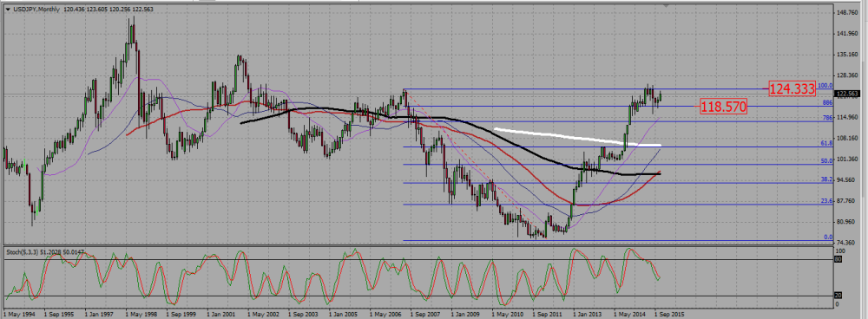Click the 100.0 Fibonacci level label
Screen dimensions: 868x319
[x=825, y=86]
